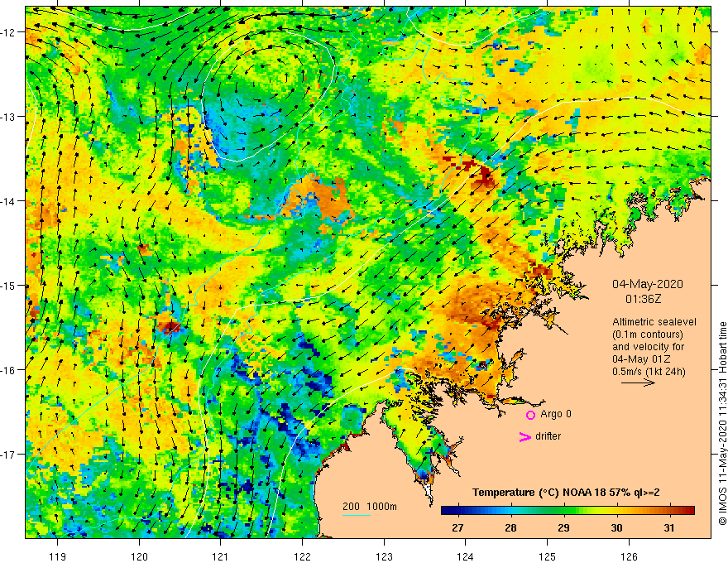Click the cyan 200m isobath legend line
The height and width of the screenshot is (563, 728).
[x=357, y=515]
